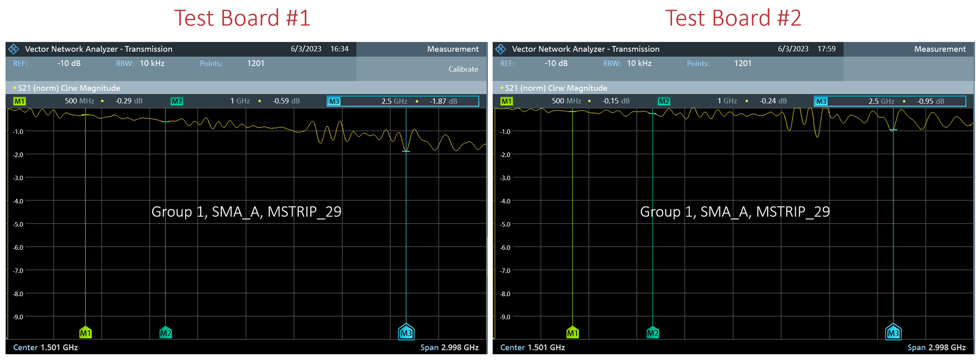Click the S21 (norm) Clrw Magnitude trace label on Board #1

point(69,88)
